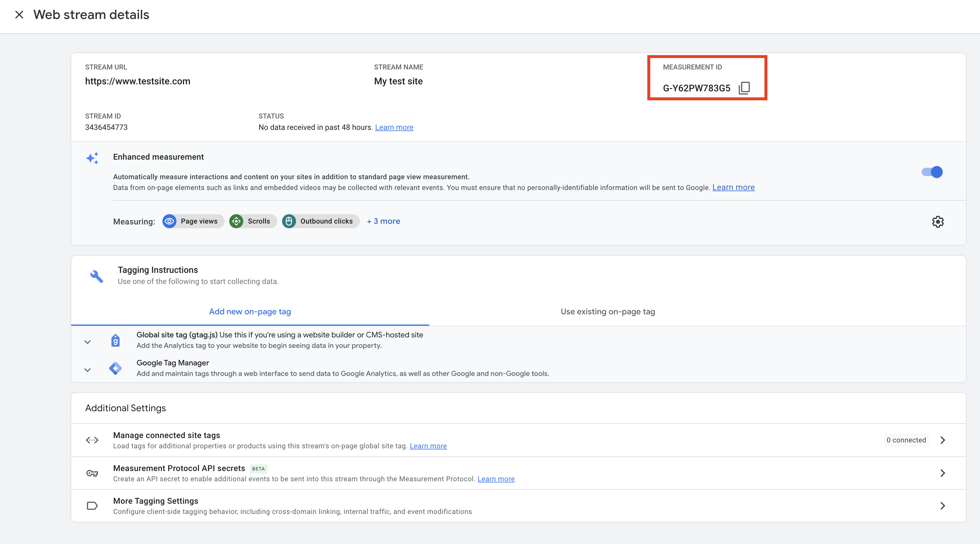980x544 pixels.
Task: Open Learn more about enhanced measurement
Action: (x=734, y=187)
